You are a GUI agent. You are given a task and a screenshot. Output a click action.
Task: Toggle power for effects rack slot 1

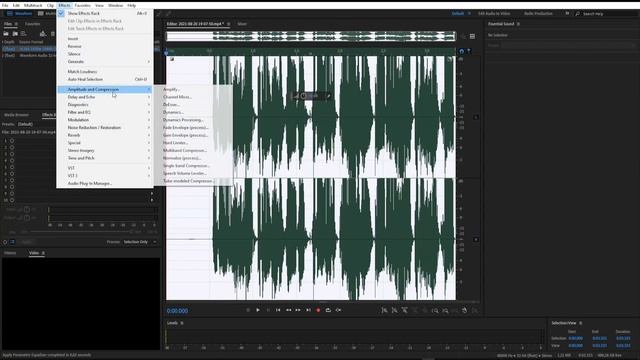pos(12,141)
